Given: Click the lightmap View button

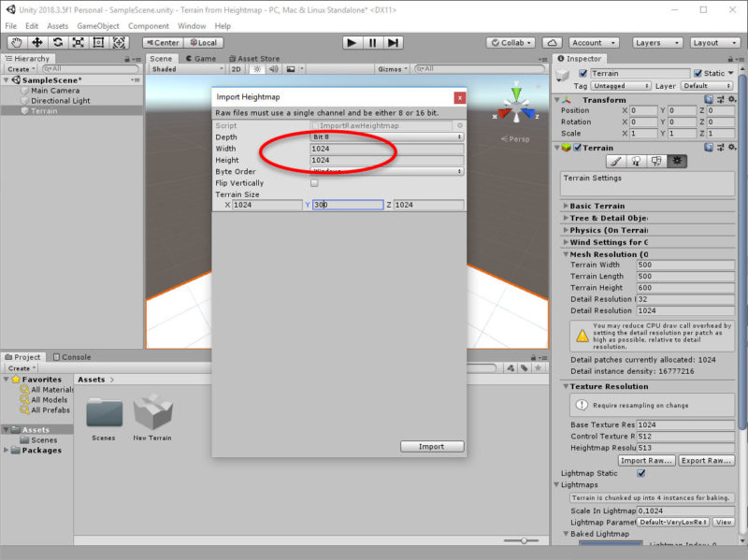Looking at the screenshot, I should 724,523.
